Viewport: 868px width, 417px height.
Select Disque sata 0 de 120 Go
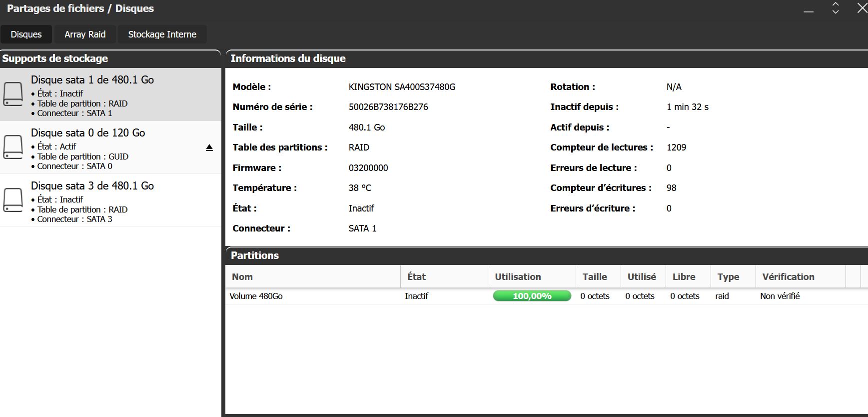point(110,148)
